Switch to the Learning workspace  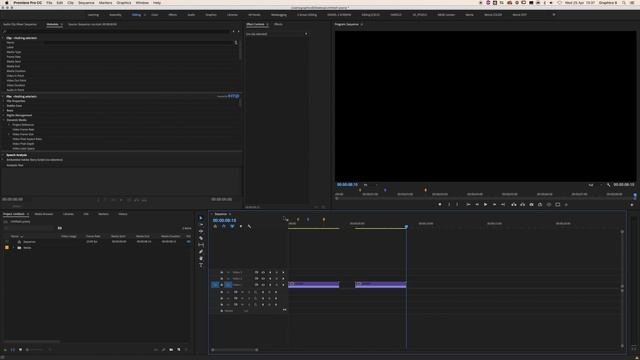(93, 15)
